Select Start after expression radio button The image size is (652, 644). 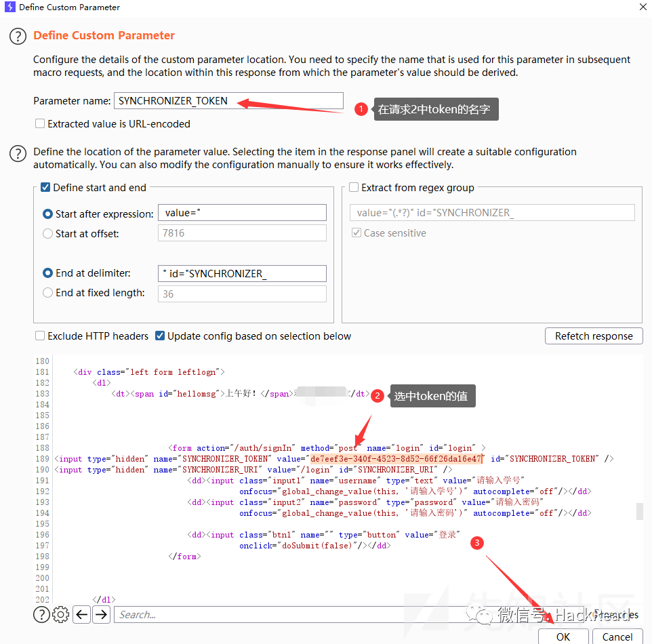(48, 214)
